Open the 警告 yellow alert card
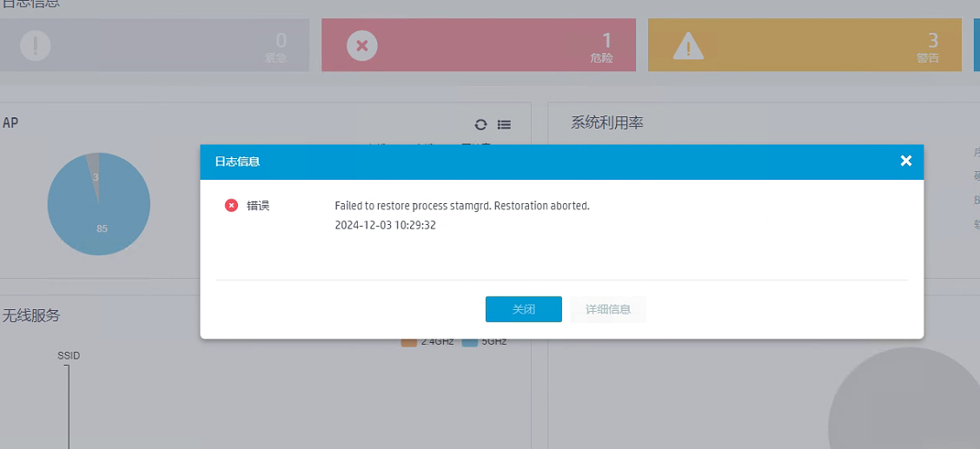The image size is (980, 449). click(805, 45)
